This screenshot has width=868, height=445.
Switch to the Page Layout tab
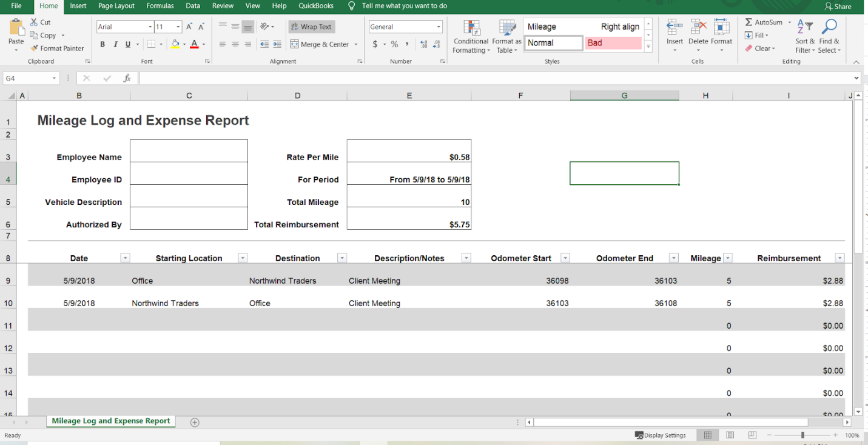[116, 6]
